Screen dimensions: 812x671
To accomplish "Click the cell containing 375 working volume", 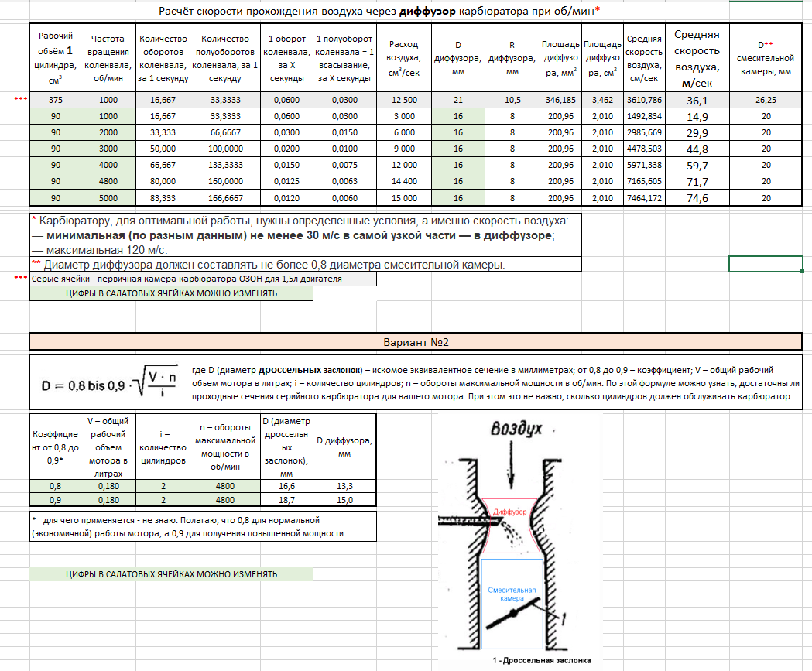I will pyautogui.click(x=56, y=101).
